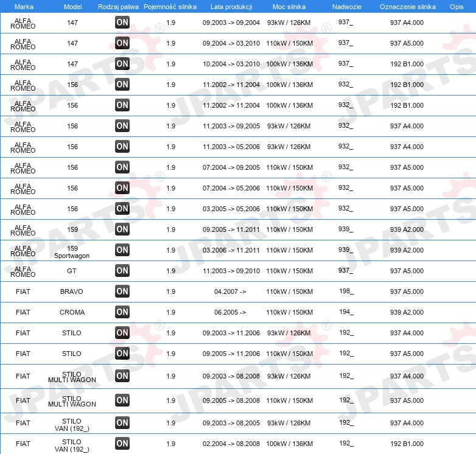Screen dimensions: 476x454
Task: Click date range 03.2006 -> 11.2011
Action: pyautogui.click(x=231, y=250)
